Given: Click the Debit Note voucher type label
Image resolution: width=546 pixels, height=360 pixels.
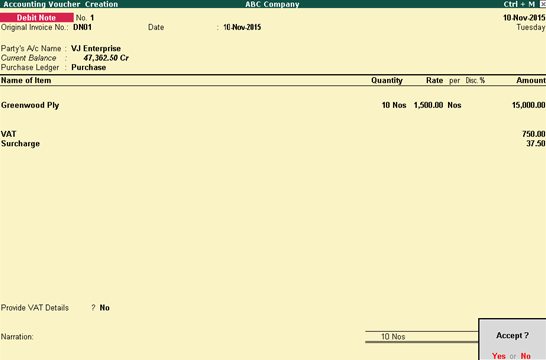Looking at the screenshot, I should click(37, 18).
